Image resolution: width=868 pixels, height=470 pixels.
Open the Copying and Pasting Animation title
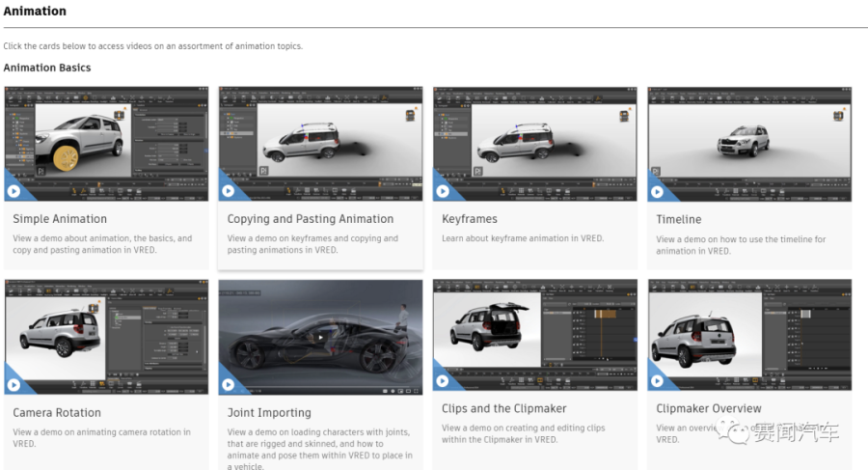coord(311,219)
